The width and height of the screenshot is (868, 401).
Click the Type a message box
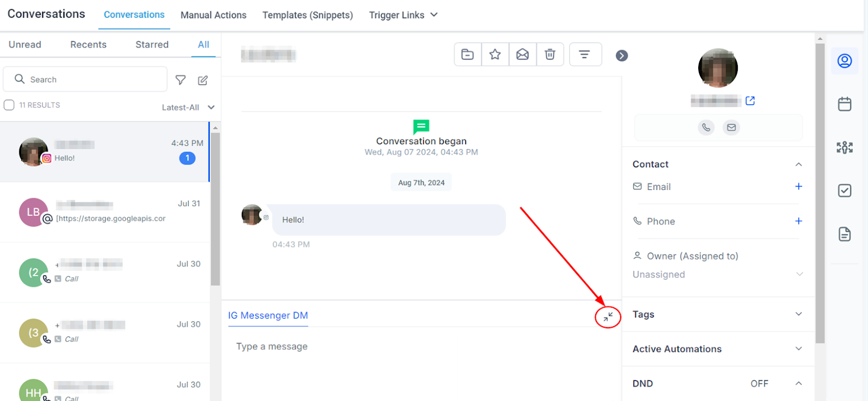pos(420,347)
